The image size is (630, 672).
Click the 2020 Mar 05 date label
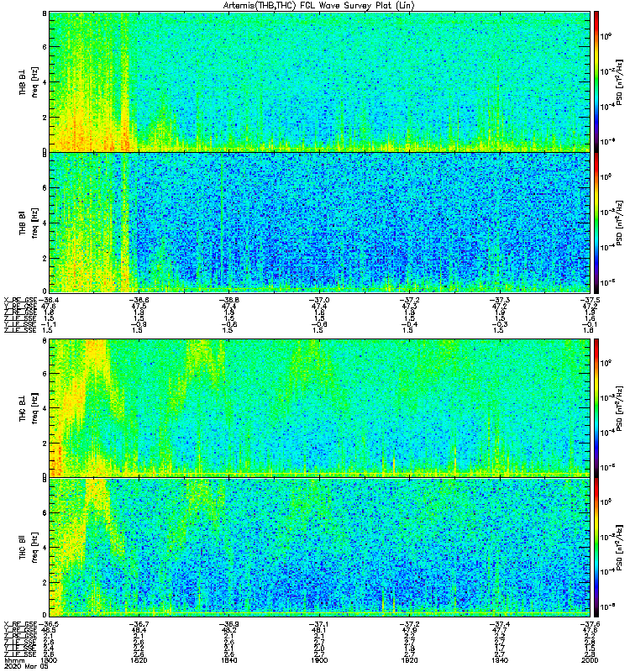coord(27,666)
